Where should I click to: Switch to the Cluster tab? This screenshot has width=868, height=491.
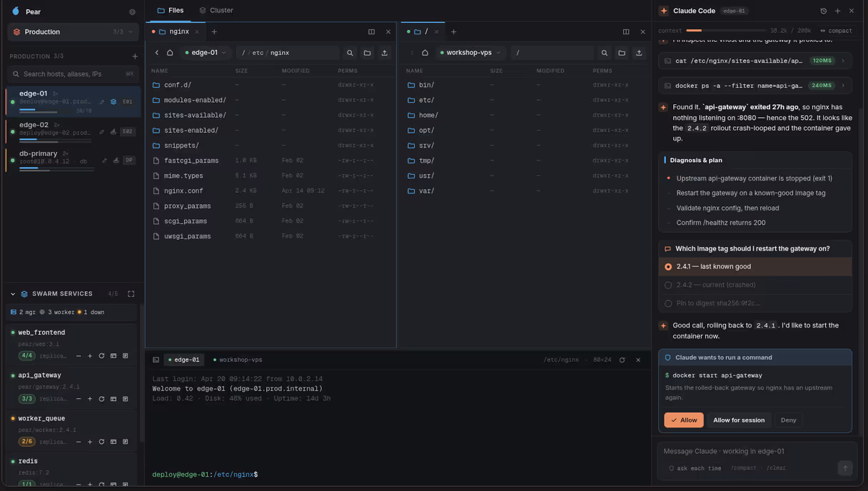point(216,10)
